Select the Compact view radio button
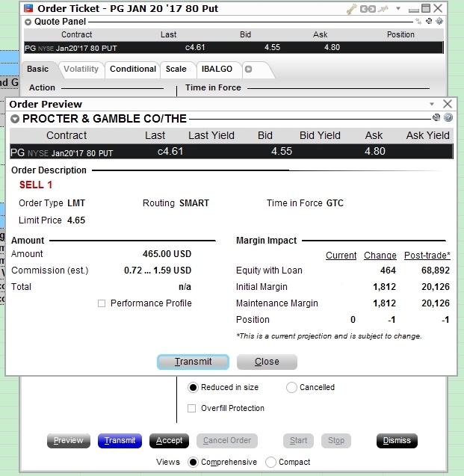Viewport: 464px width, 476px height. pos(270,463)
